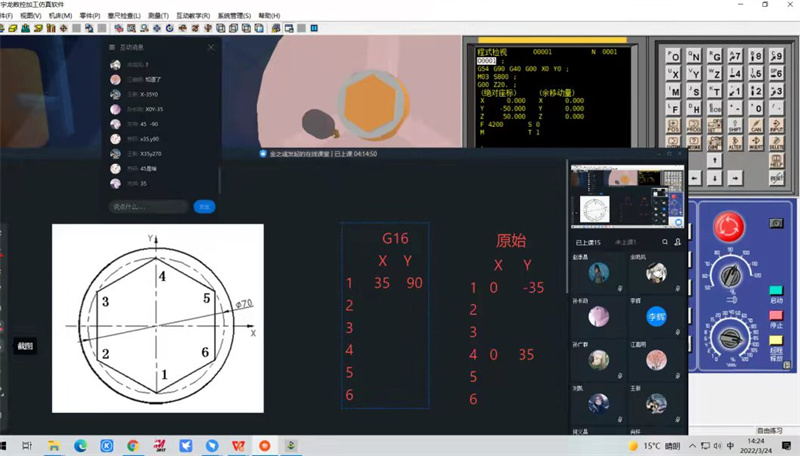
Task: Click the rotate view icon in toolbar
Action: (x=169, y=28)
